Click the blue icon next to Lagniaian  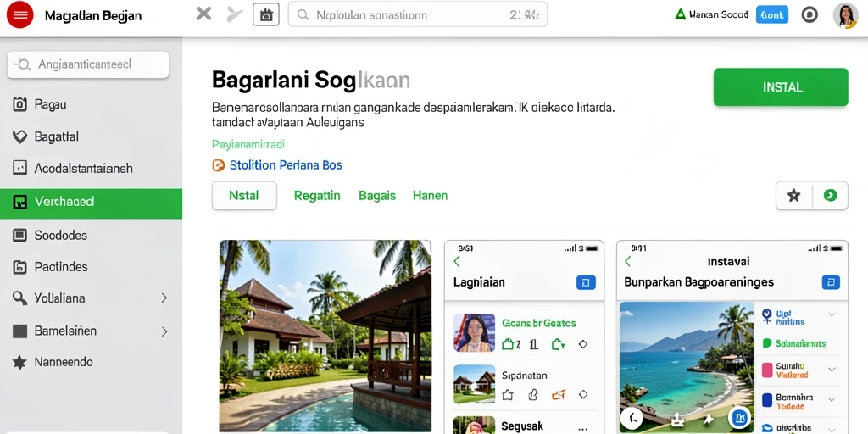pos(586,282)
